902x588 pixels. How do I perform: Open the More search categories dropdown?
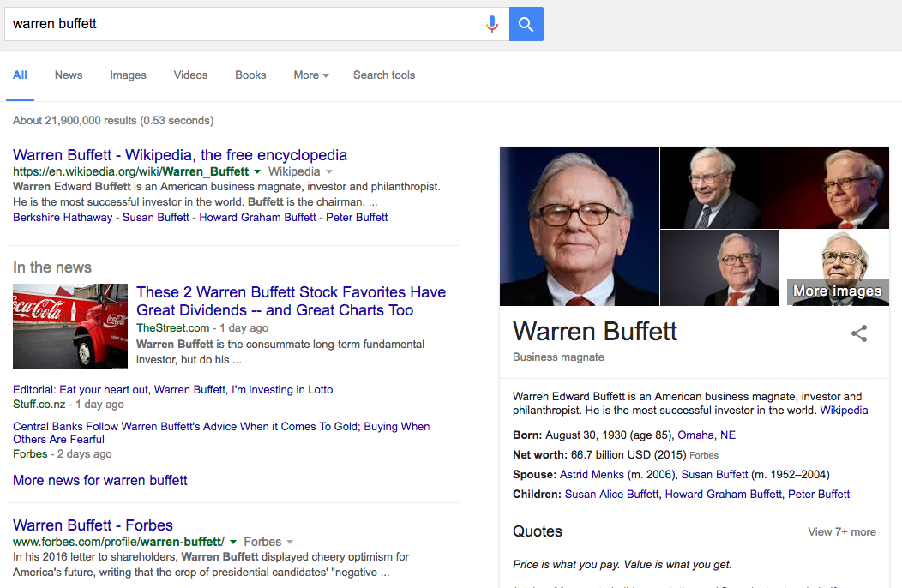pyautogui.click(x=310, y=75)
